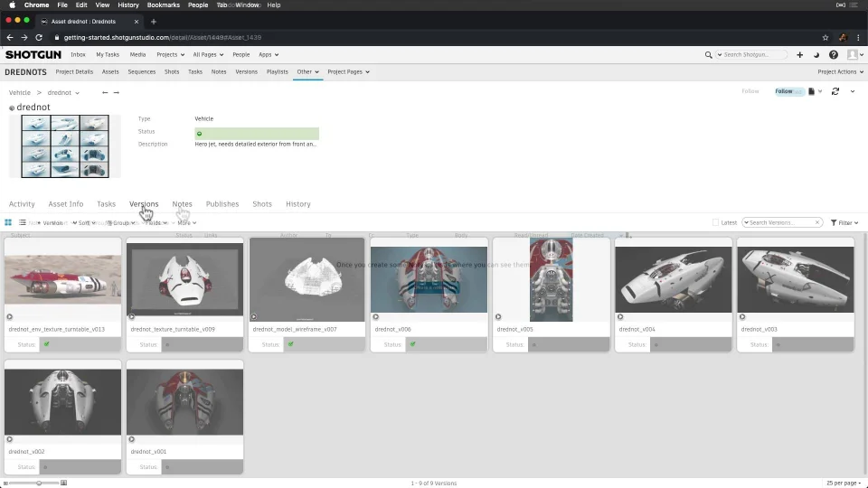Open the Apps dropdown
Viewport: 868px width, 488px height.
269,55
